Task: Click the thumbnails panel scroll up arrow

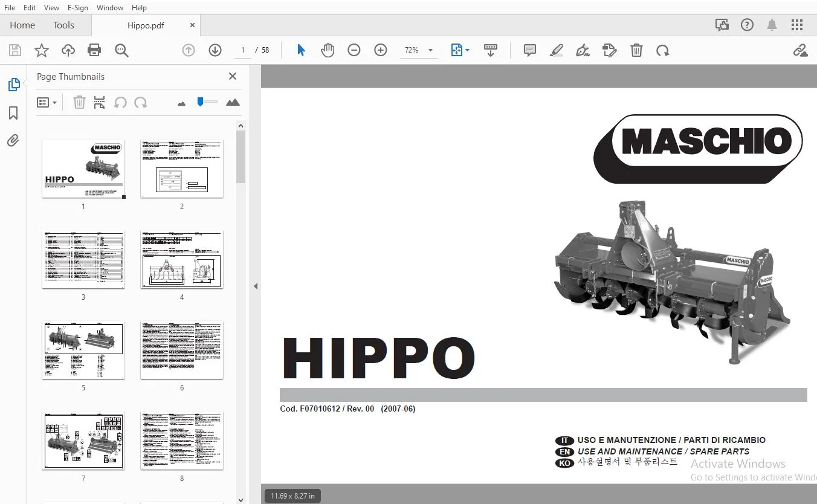Action: pos(241,126)
